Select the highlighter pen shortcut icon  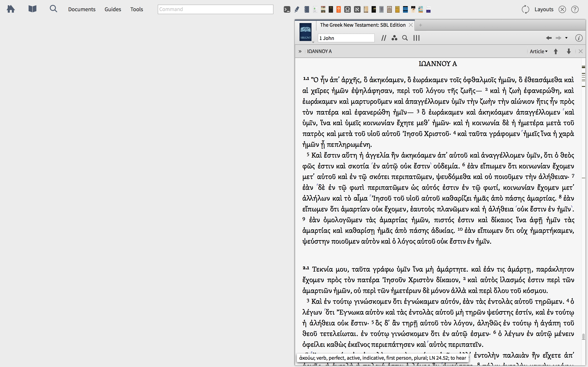click(297, 9)
